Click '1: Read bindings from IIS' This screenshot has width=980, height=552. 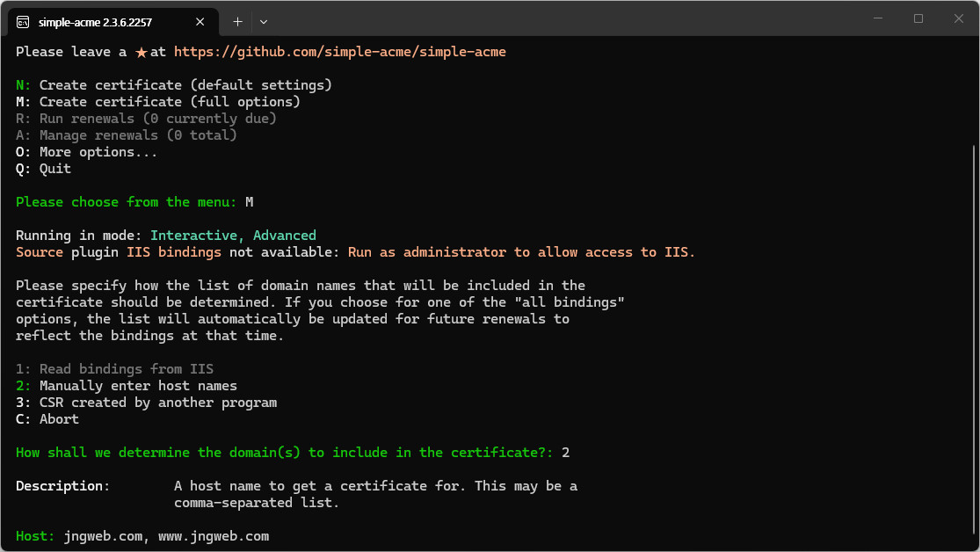(x=114, y=369)
